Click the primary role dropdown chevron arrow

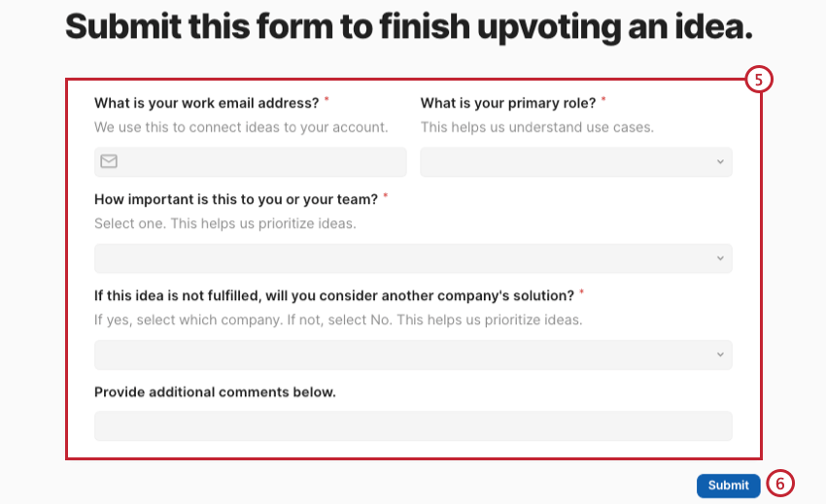coord(720,162)
